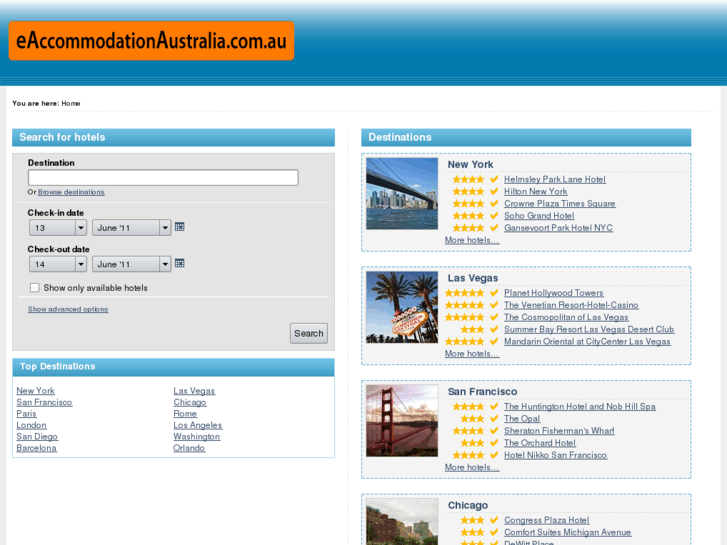Click the checkmark beside Mandarin Oriental at CityCenter
The width and height of the screenshot is (727, 545).
click(494, 341)
